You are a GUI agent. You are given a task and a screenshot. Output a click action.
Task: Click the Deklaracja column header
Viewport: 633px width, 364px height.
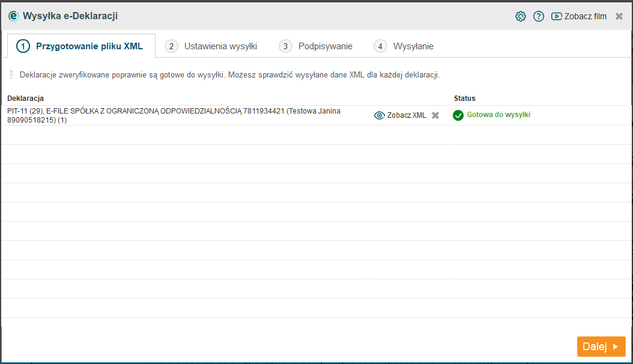click(x=26, y=98)
